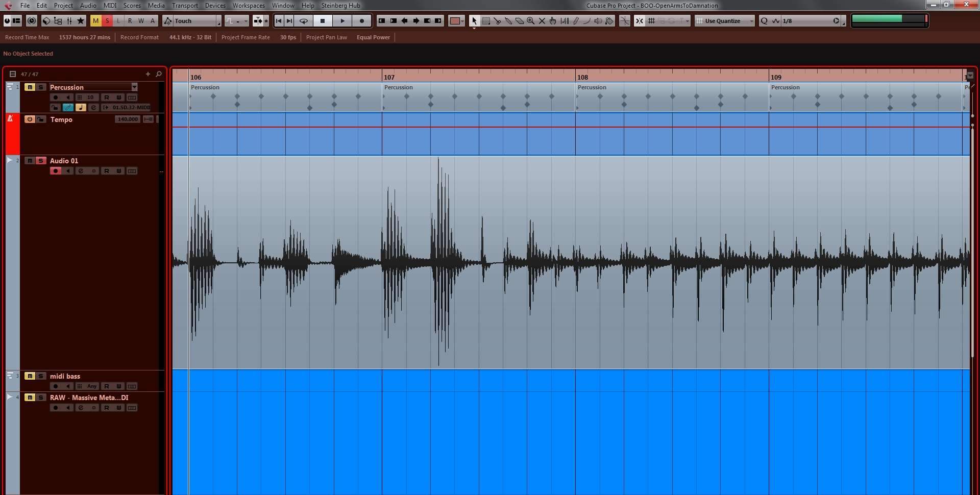Click the Project Frame Rate 30 fps value
The image size is (980, 495).
[x=288, y=37]
